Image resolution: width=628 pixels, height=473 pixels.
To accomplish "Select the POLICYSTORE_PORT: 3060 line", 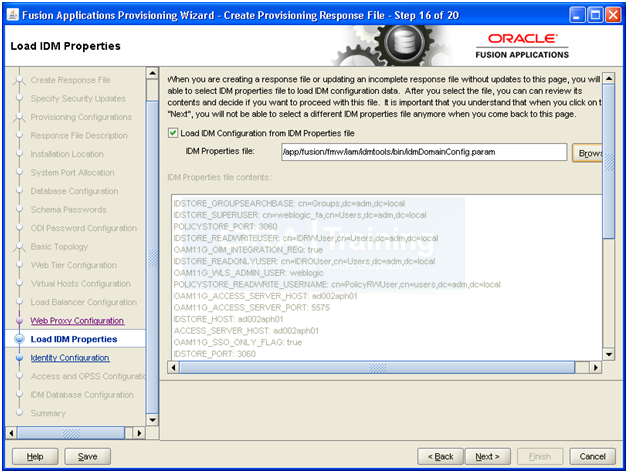I will (x=225, y=227).
